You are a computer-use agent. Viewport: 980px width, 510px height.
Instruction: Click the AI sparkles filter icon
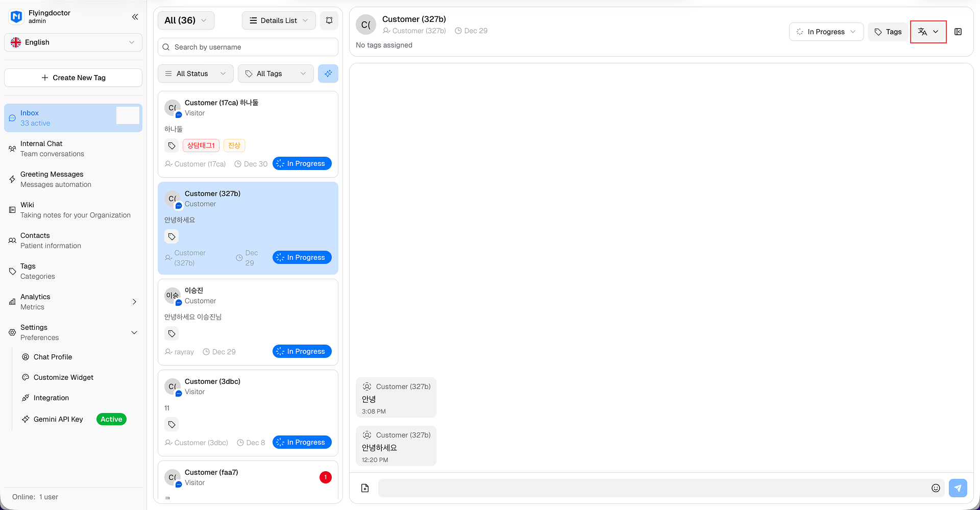point(328,74)
